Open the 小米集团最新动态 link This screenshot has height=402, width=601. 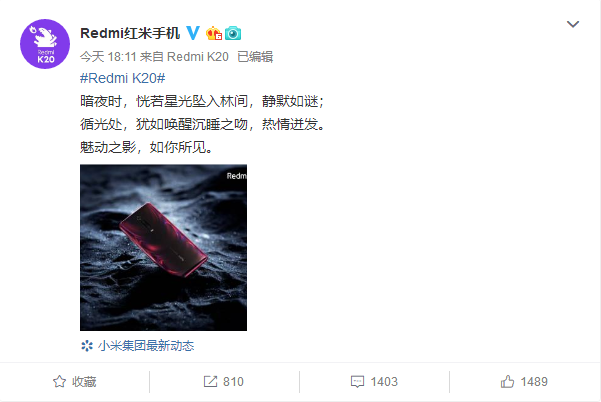pos(146,346)
